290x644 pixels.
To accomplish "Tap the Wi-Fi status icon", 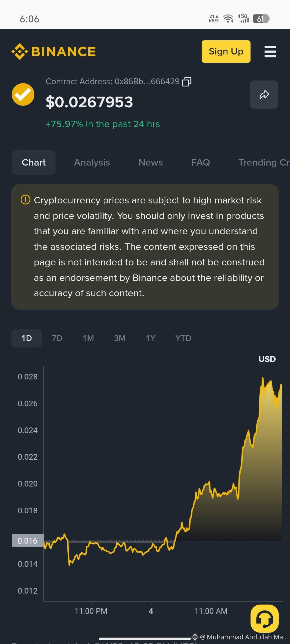I will click(228, 19).
